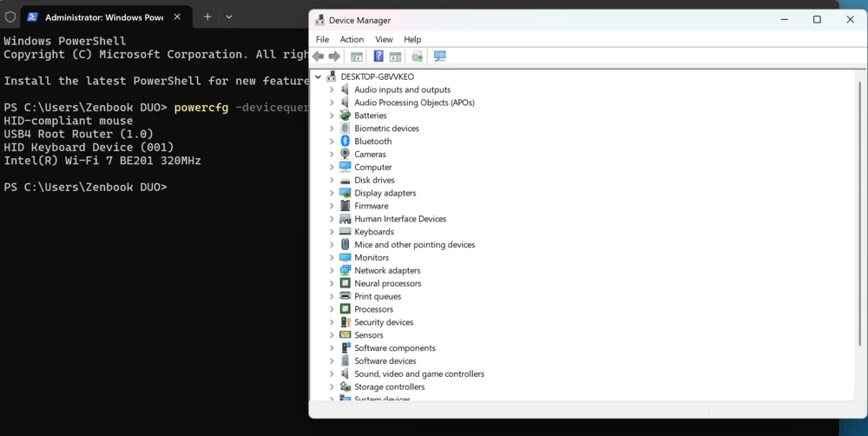868x436 pixels.
Task: Expand the Network adapters chevron
Action: (x=332, y=270)
